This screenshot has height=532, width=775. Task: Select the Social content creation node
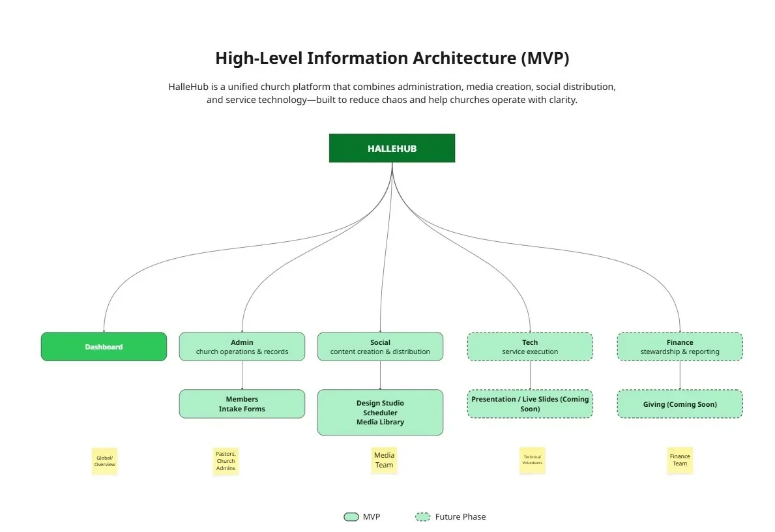pos(380,347)
